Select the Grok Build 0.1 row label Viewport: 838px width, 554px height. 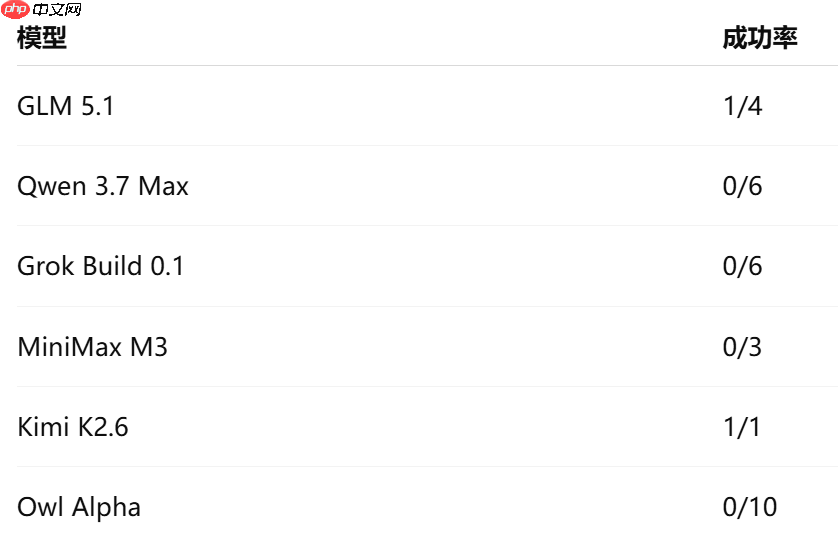tap(100, 266)
